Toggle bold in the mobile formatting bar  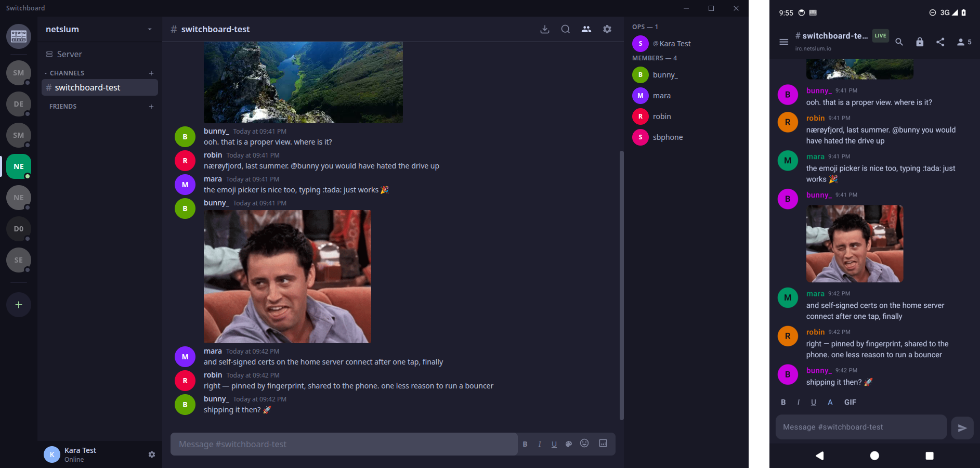pyautogui.click(x=783, y=402)
